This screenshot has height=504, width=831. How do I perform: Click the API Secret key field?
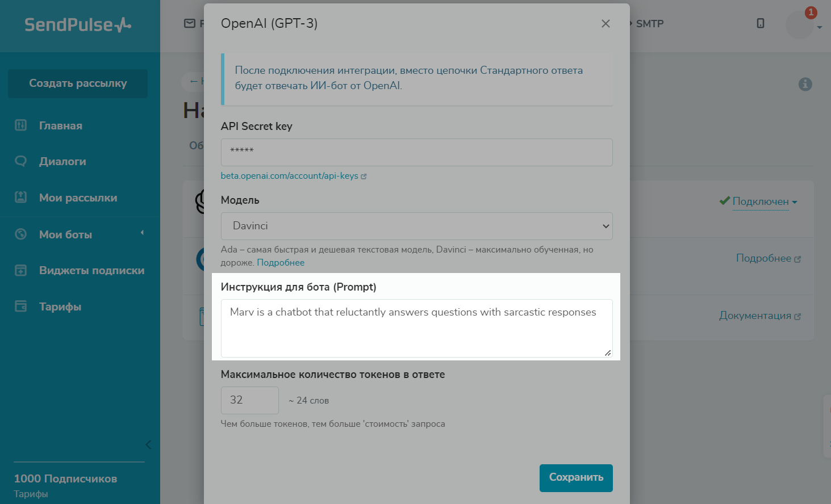(416, 152)
